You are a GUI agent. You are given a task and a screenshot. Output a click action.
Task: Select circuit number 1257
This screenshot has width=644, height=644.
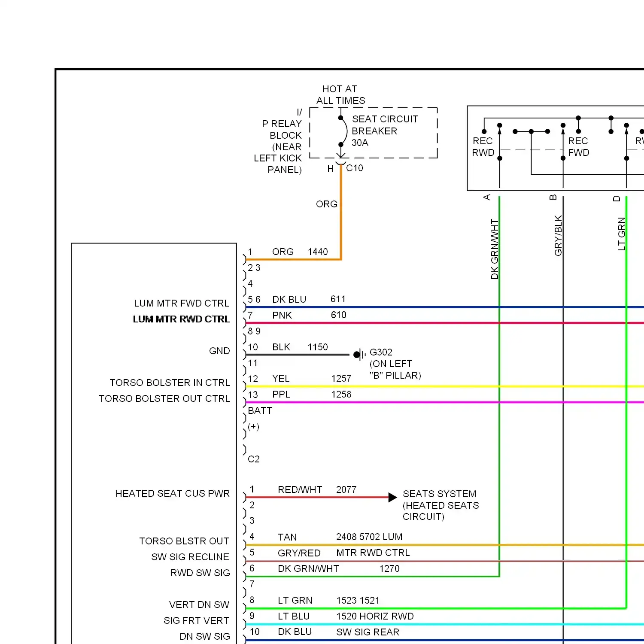point(341,379)
